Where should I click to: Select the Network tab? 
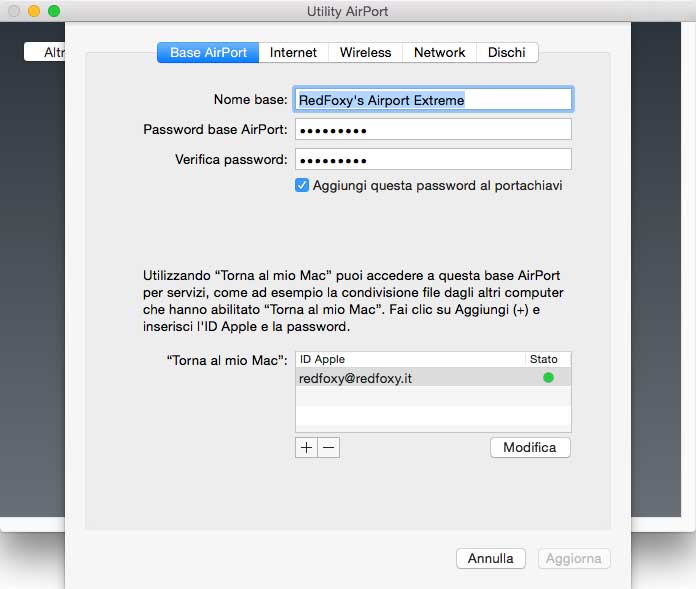coord(439,52)
